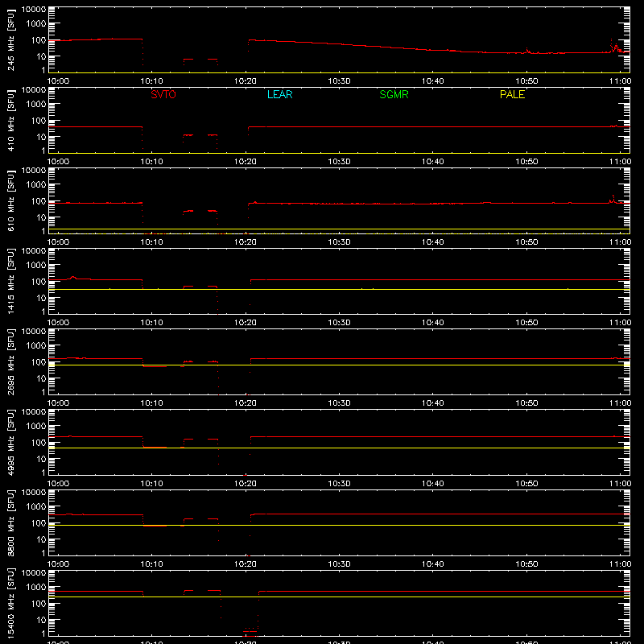Image resolution: width=644 pixels, height=644 pixels.
Task: Select the 2695 MHz [SFU] axis title
Action: [11, 361]
